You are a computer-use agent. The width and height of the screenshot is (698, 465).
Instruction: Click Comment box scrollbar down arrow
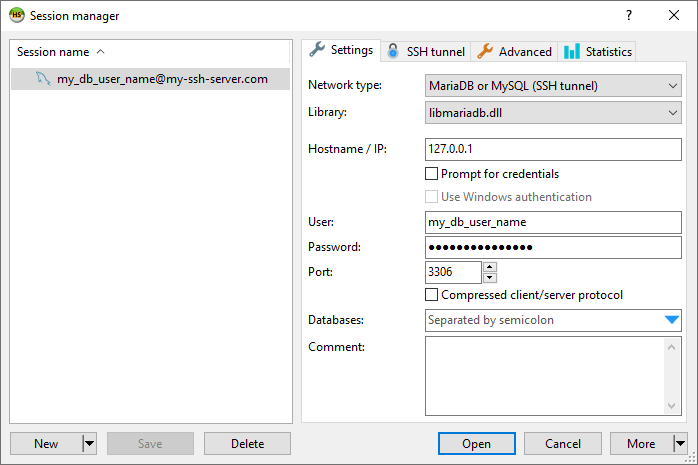point(672,405)
